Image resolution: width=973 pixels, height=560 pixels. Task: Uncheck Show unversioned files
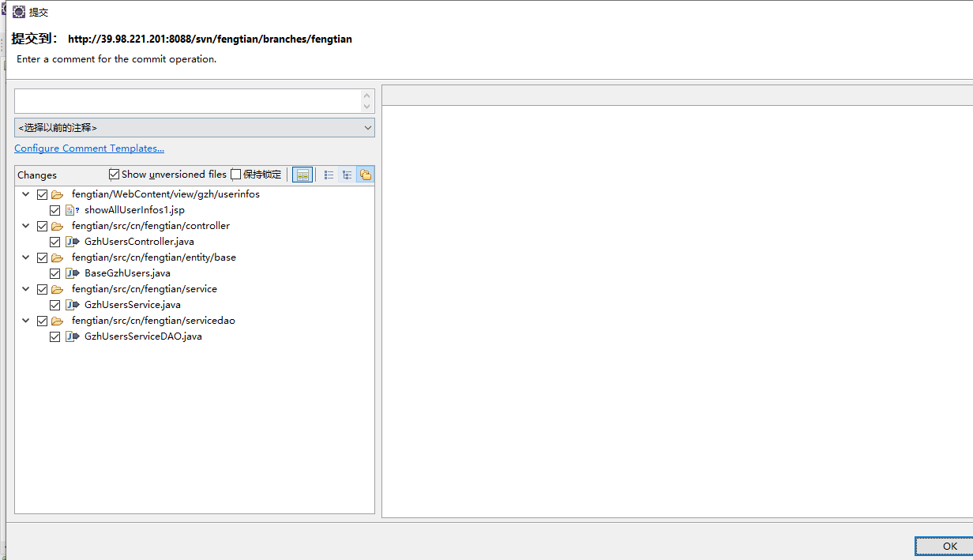click(115, 175)
